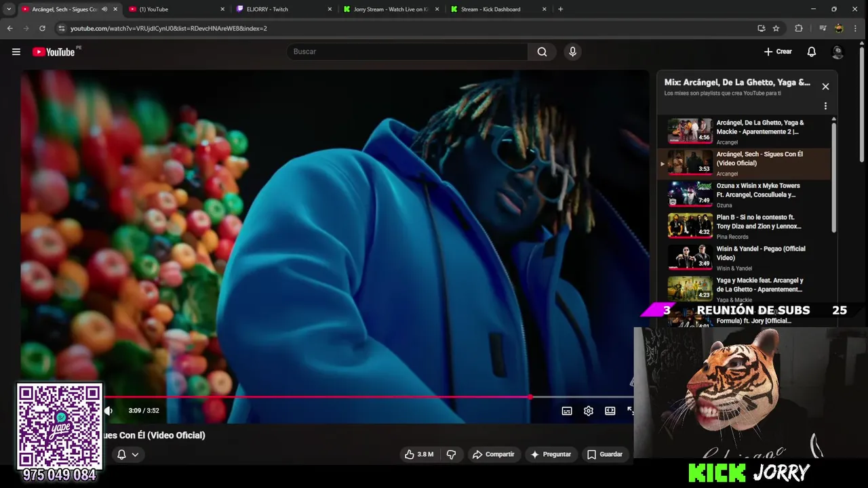Open the browser profile avatar
The height and width of the screenshot is (488, 868).
pos(840,28)
